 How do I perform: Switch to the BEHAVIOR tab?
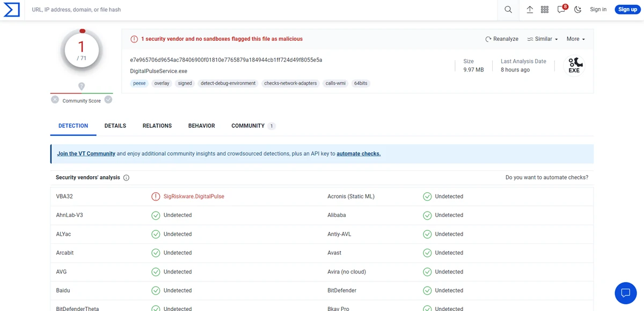tap(202, 126)
